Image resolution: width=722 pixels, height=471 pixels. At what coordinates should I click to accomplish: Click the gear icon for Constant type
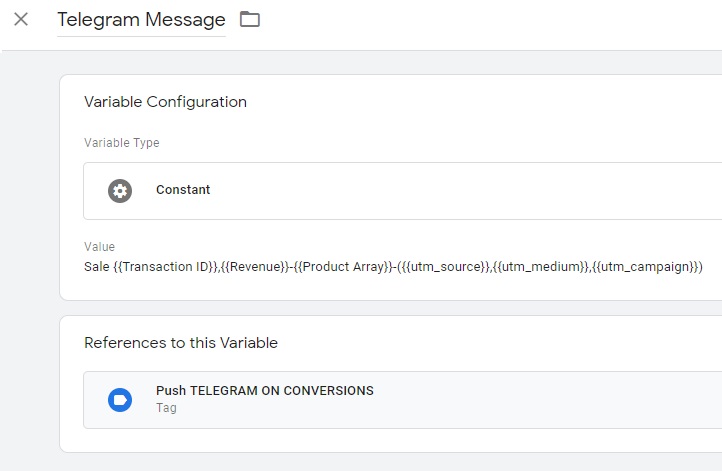120,190
